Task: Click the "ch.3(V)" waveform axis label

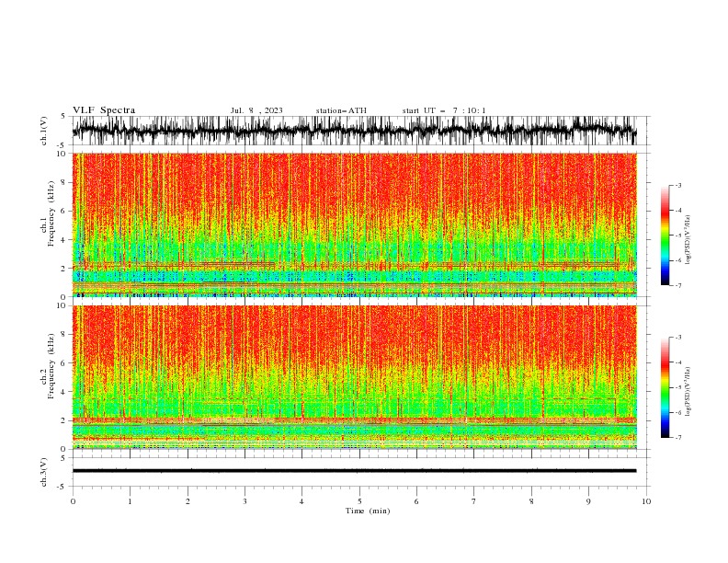Action: tap(44, 472)
